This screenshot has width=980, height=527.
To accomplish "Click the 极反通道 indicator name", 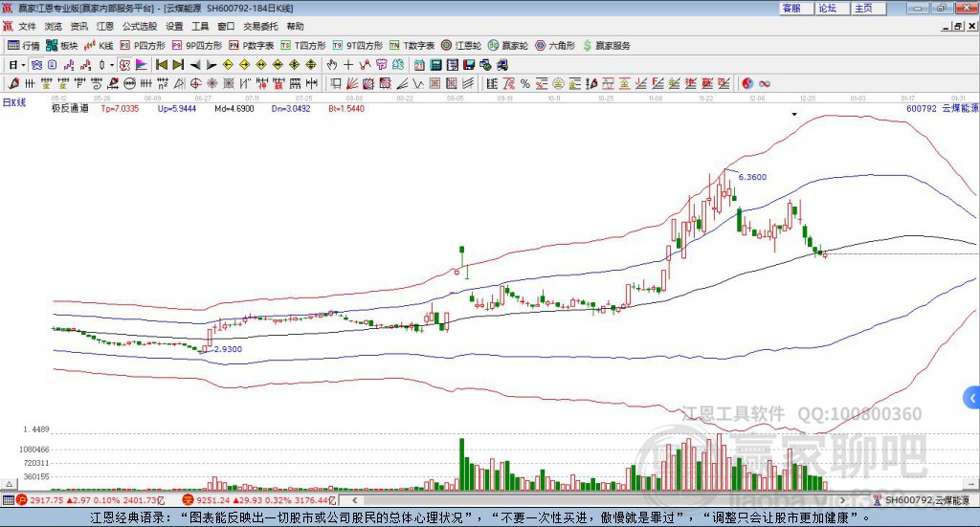I will coord(70,108).
